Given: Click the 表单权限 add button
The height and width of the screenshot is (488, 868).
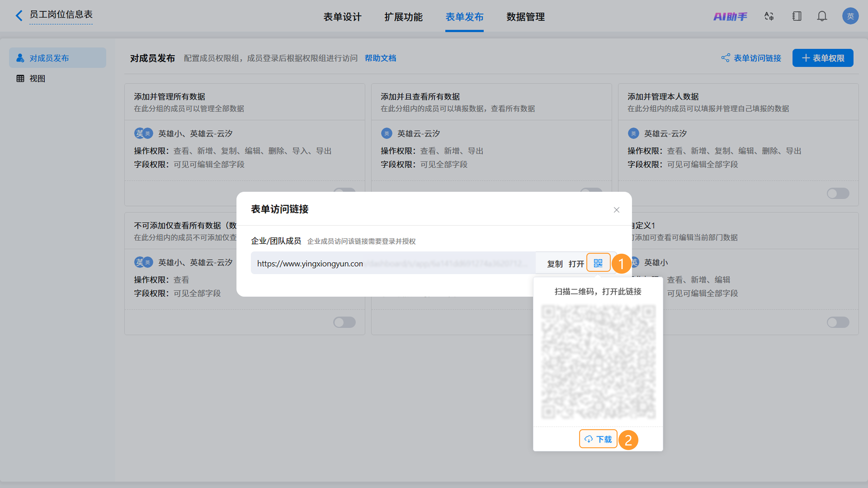Looking at the screenshot, I should pyautogui.click(x=823, y=58).
